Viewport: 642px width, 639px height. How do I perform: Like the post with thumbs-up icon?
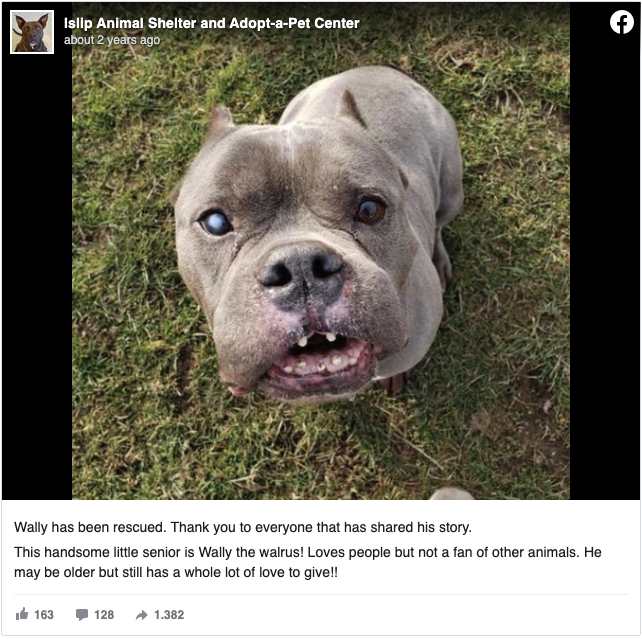coord(22,614)
